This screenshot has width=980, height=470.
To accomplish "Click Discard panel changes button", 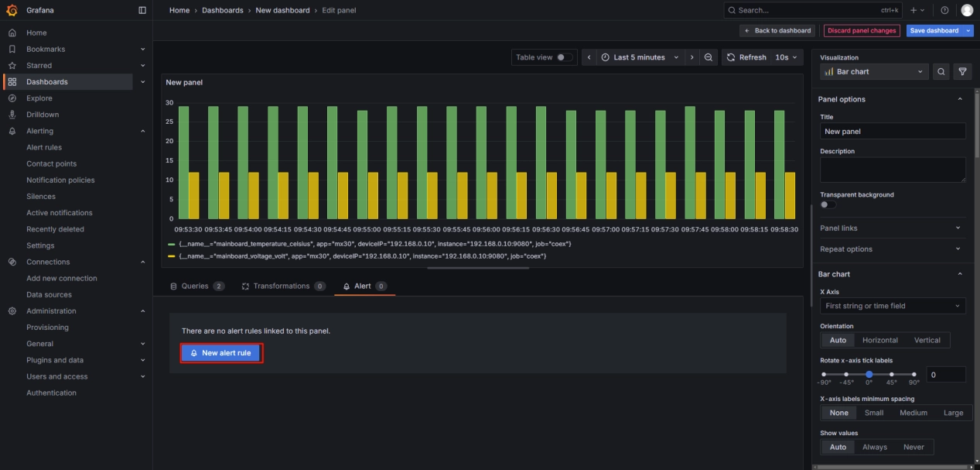I will coord(861,31).
